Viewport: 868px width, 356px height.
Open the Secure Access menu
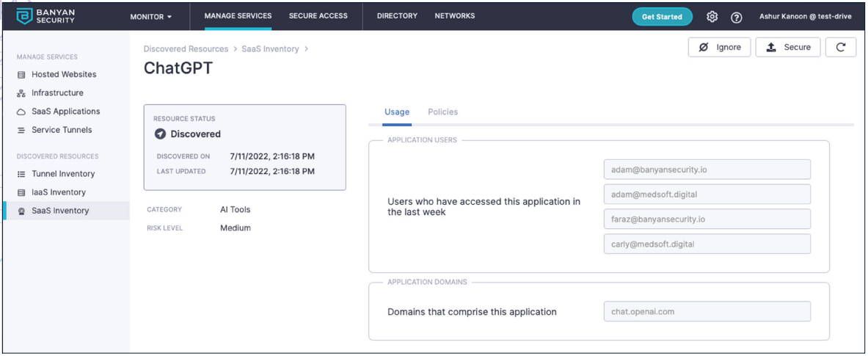point(318,15)
